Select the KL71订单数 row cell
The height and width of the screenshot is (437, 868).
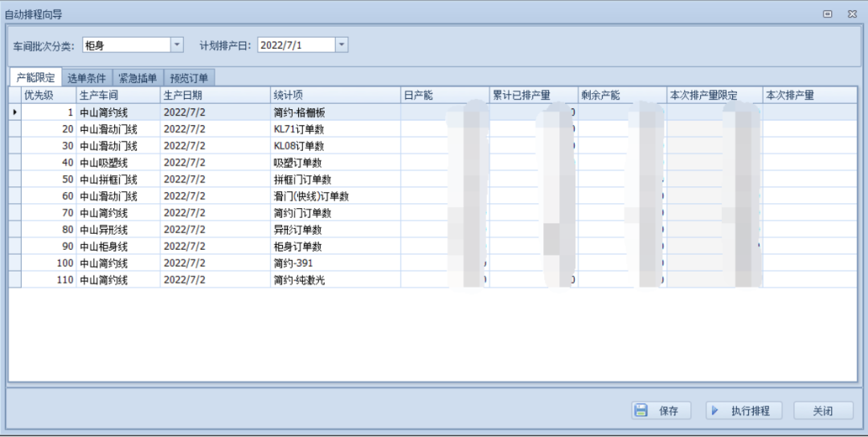[335, 129]
